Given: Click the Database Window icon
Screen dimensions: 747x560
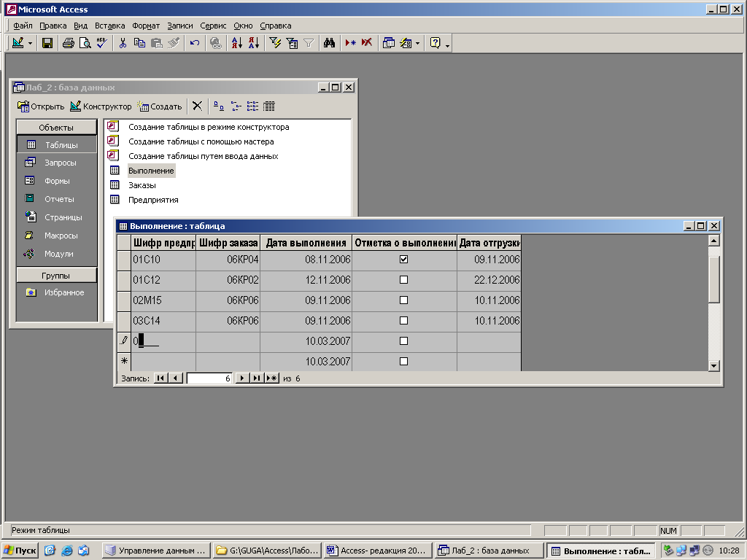Looking at the screenshot, I should tap(389, 43).
